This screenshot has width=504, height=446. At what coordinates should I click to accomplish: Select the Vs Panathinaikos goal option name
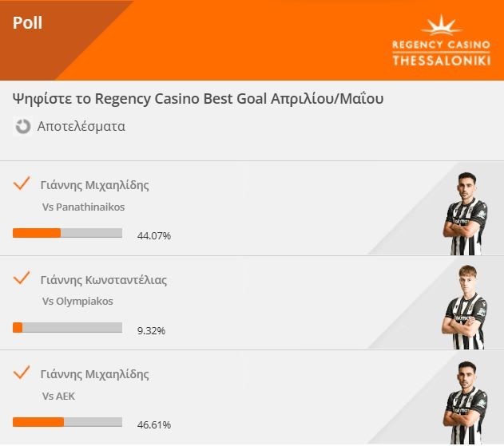pyautogui.click(x=94, y=185)
